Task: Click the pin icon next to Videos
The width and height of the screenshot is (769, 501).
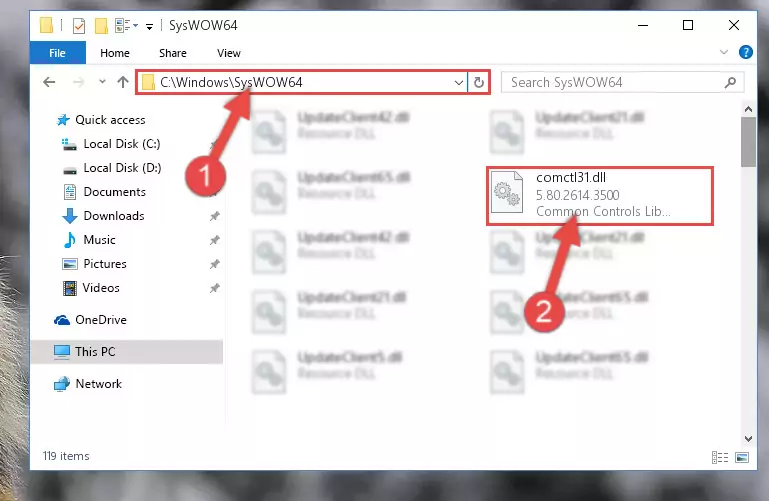Action: click(214, 288)
